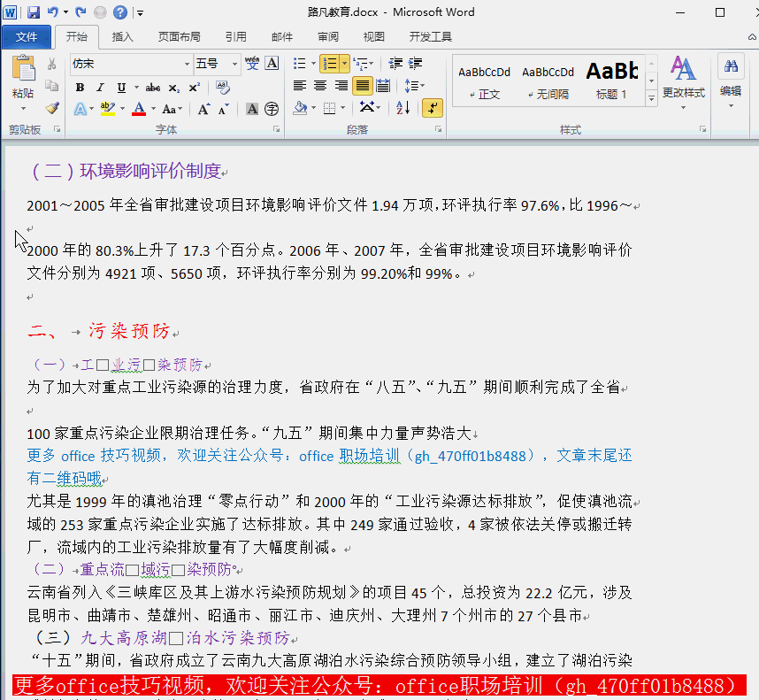Switch to the 插入 tab
The width and height of the screenshot is (759, 700).
click(x=122, y=37)
